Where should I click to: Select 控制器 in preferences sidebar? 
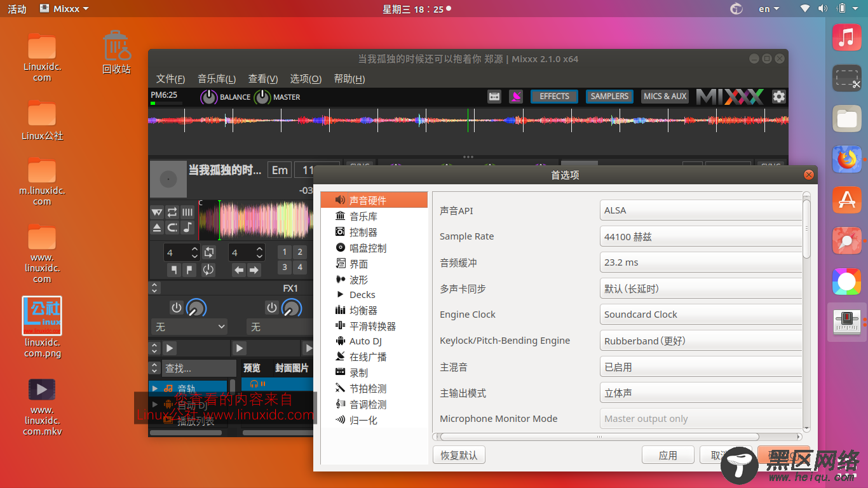pyautogui.click(x=374, y=233)
